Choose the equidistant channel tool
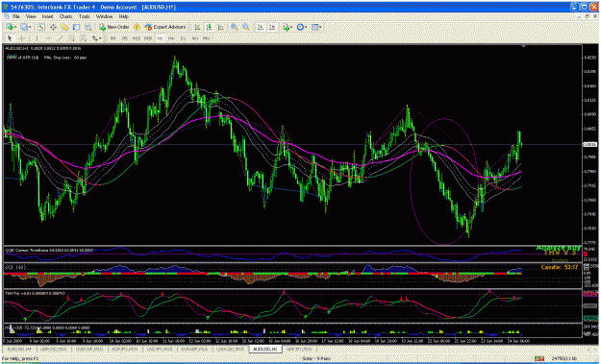Screen dimensions: 601x364 click(x=72, y=38)
